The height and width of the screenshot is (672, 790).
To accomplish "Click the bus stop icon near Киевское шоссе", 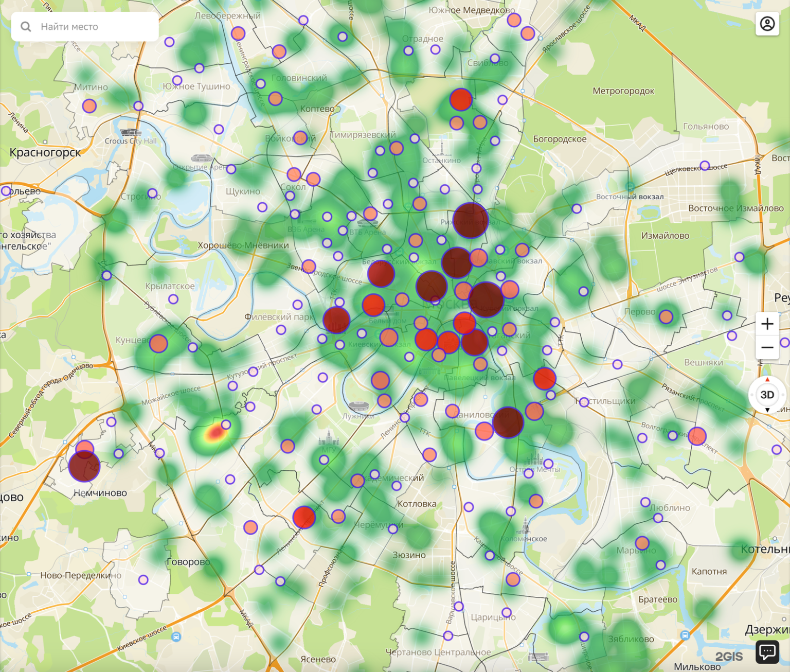I will [176, 636].
